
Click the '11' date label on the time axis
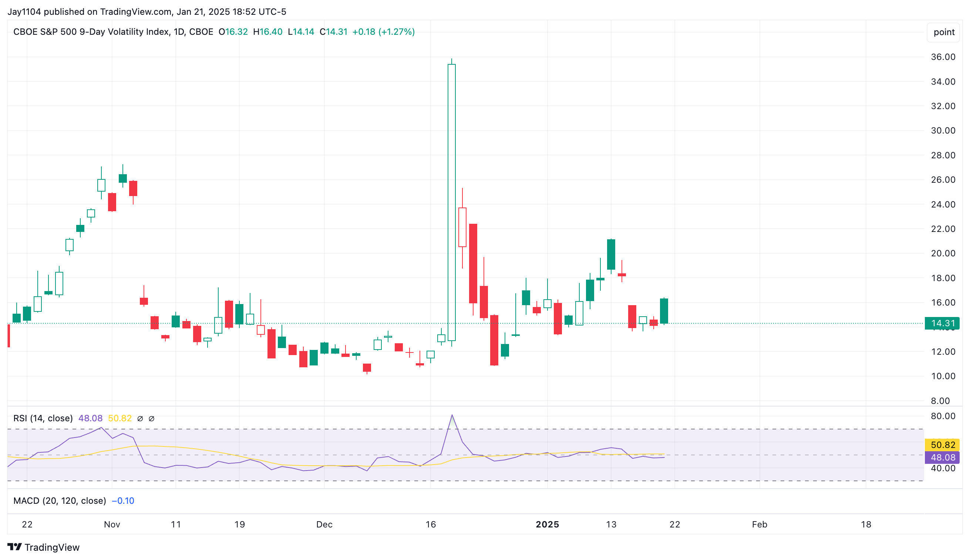point(176,524)
